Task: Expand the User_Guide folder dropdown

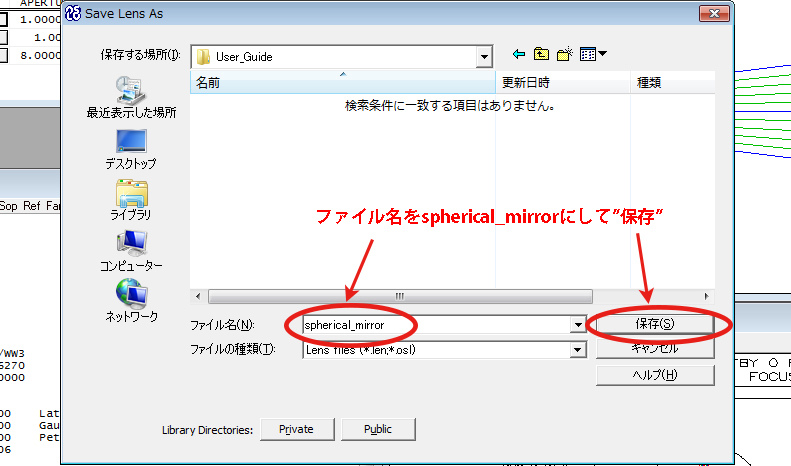Action: (484, 57)
